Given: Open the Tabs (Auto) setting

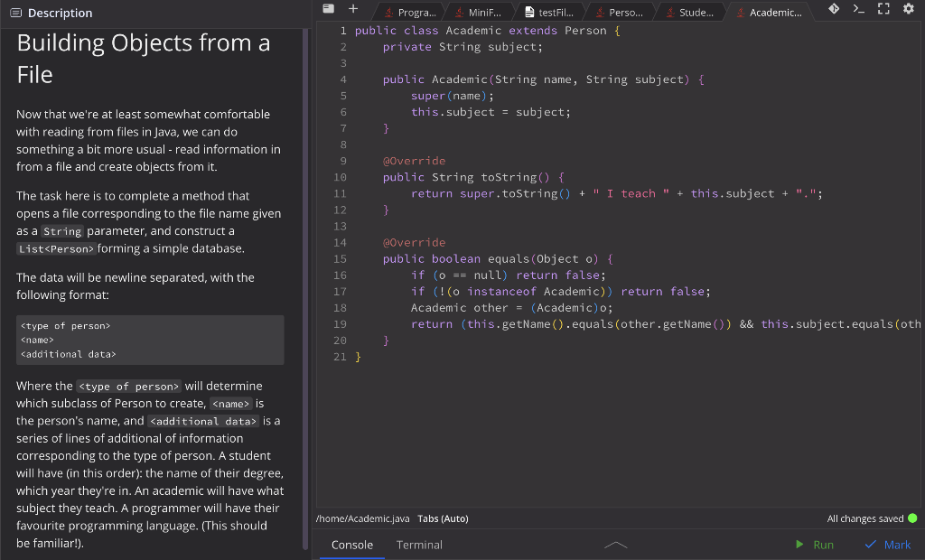Looking at the screenshot, I should coord(442,518).
